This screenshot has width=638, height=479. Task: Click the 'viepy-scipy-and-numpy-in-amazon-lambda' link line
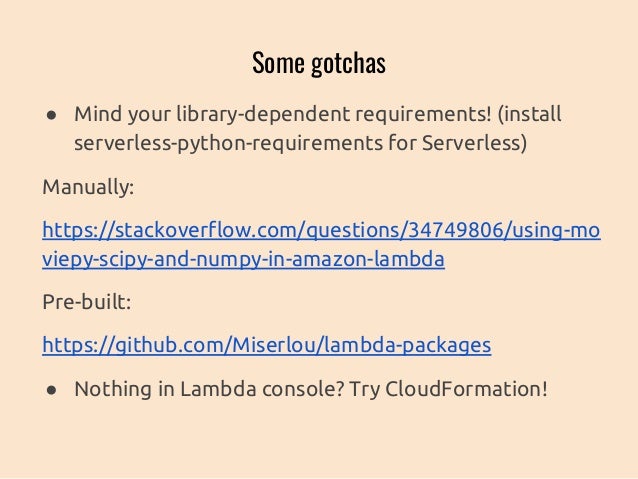coord(243,260)
